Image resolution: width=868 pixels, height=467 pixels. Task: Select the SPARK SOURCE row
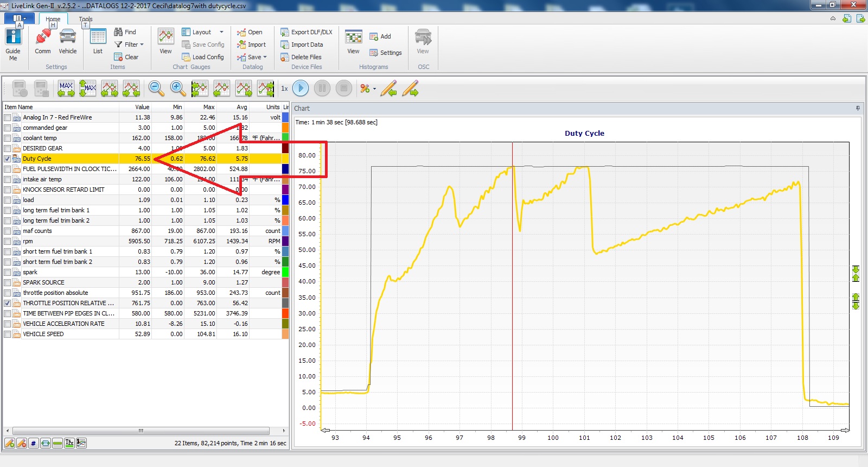(145, 283)
